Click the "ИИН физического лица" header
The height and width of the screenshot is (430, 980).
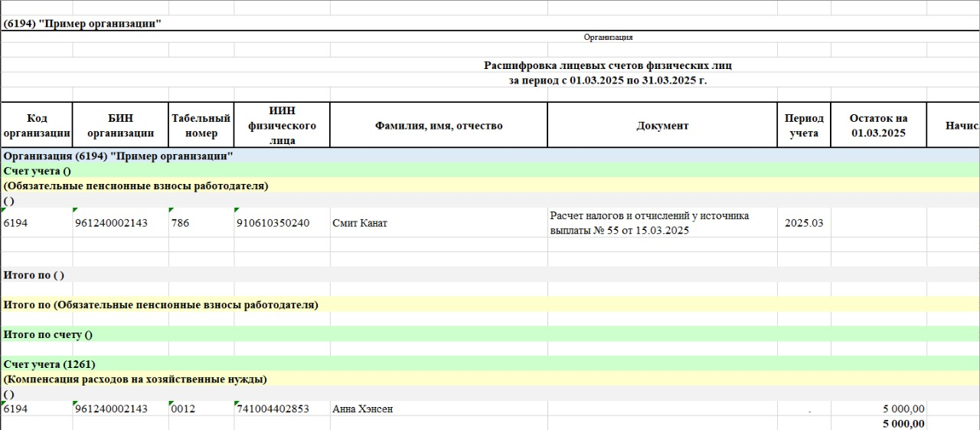pyautogui.click(x=282, y=125)
